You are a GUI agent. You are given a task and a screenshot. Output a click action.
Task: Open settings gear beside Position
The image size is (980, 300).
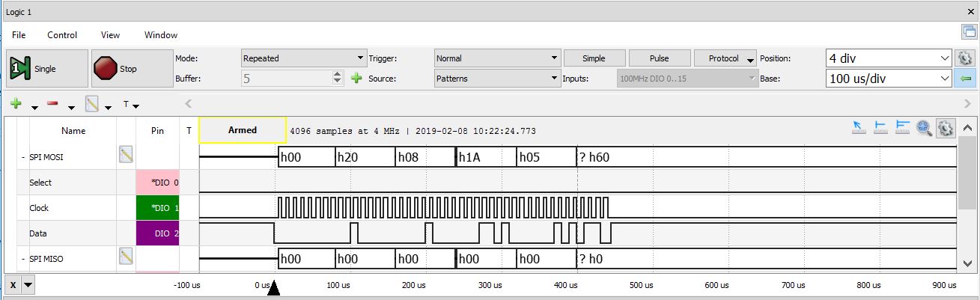point(964,58)
